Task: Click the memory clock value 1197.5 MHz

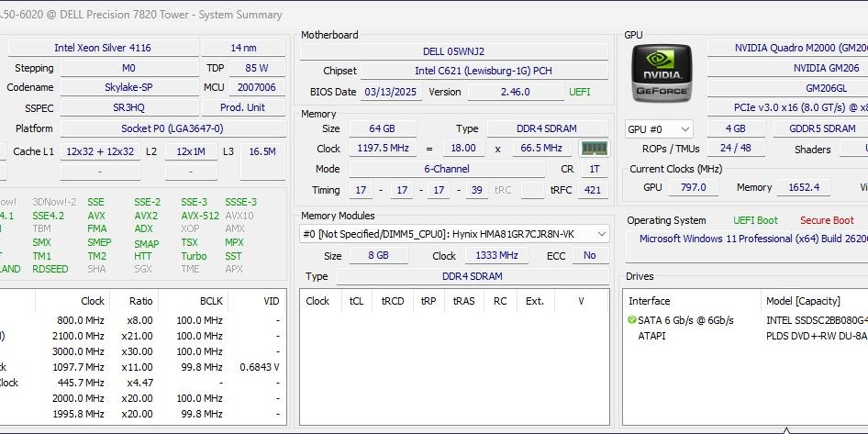Action: click(383, 149)
